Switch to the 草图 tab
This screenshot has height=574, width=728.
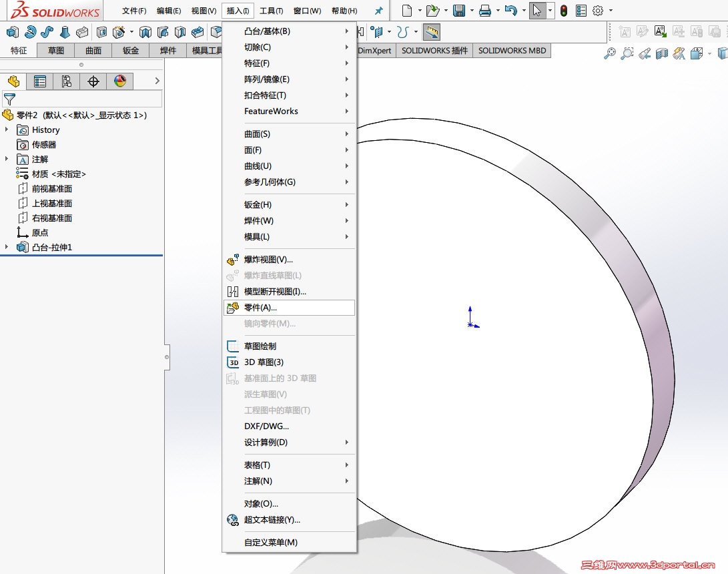click(55, 51)
